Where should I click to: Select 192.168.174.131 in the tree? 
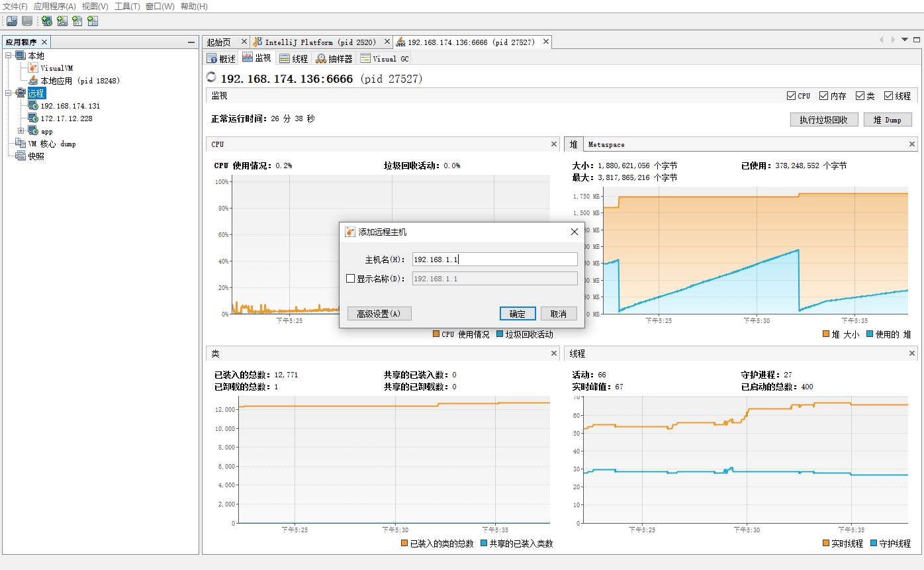70,106
